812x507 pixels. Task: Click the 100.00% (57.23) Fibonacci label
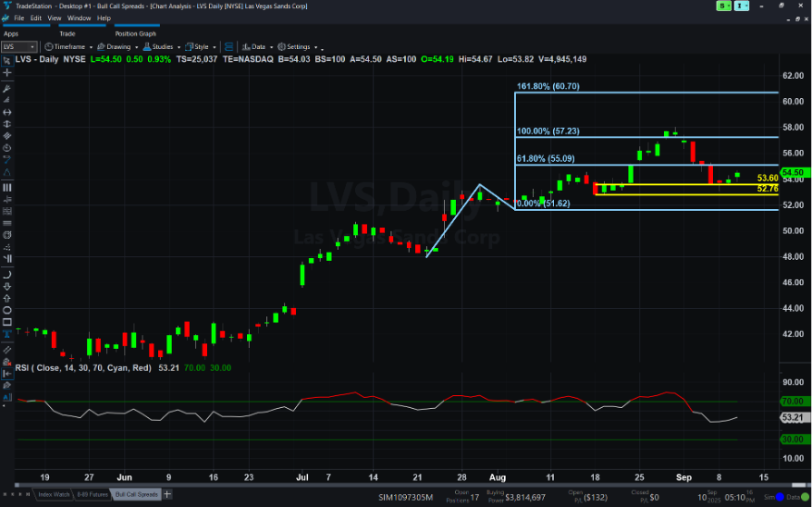547,131
